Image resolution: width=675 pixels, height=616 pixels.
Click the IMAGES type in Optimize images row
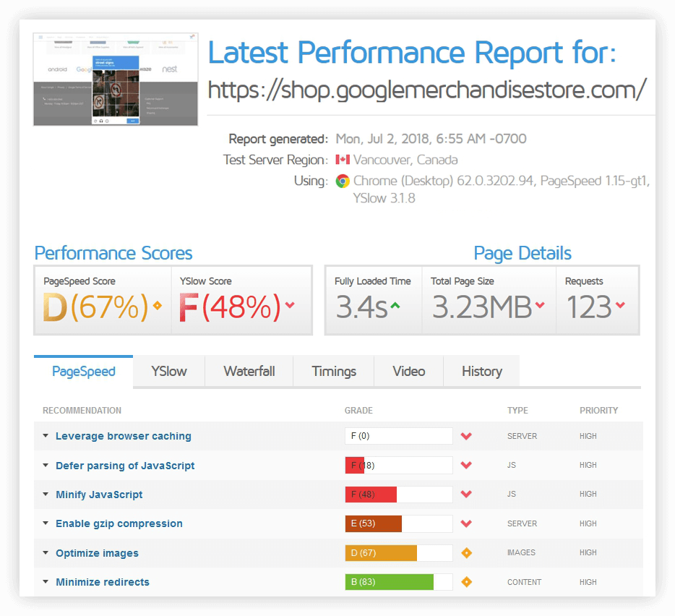(x=521, y=552)
